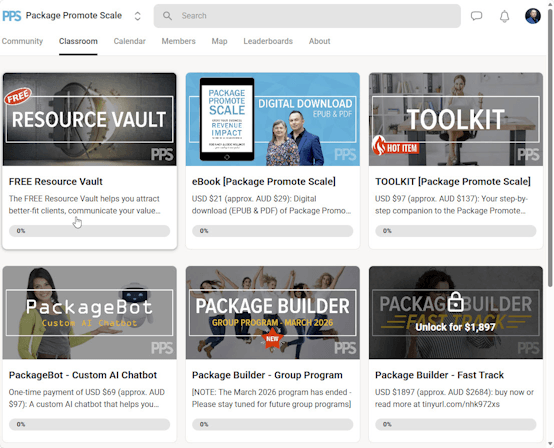554x448 pixels.
Task: Click the PPS community logo
Action: [x=12, y=16]
